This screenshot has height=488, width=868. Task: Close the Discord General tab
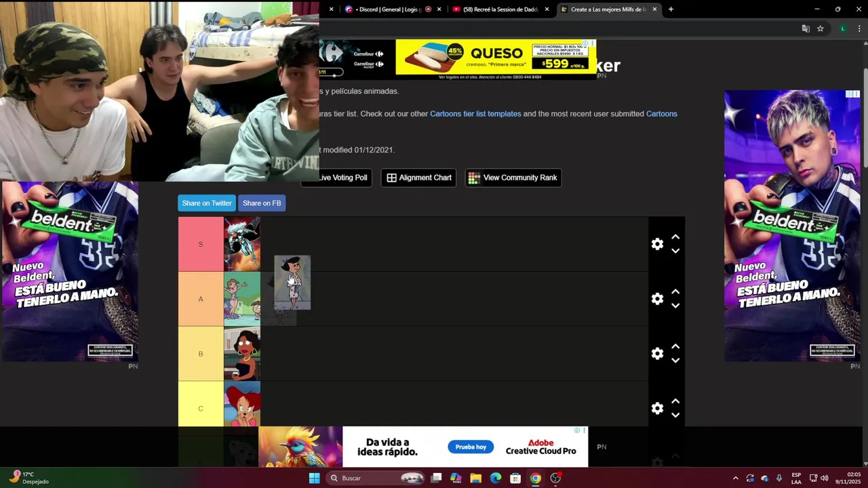439,9
